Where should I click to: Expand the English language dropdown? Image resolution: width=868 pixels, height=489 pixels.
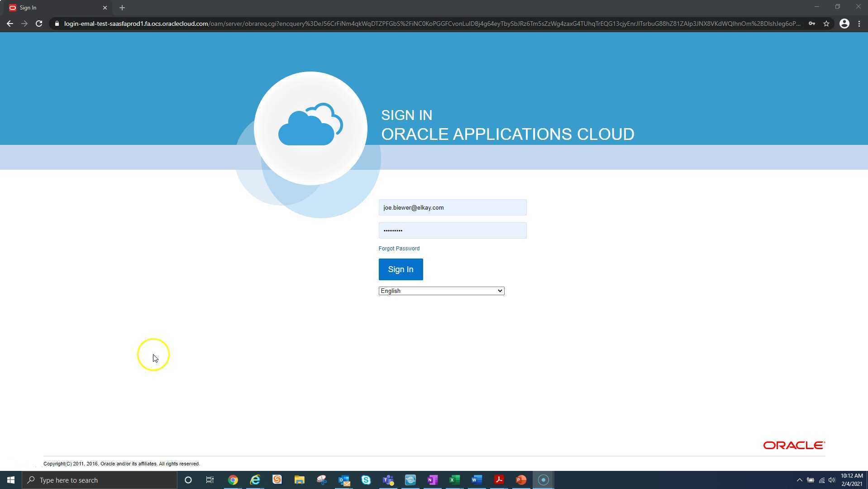[441, 291]
